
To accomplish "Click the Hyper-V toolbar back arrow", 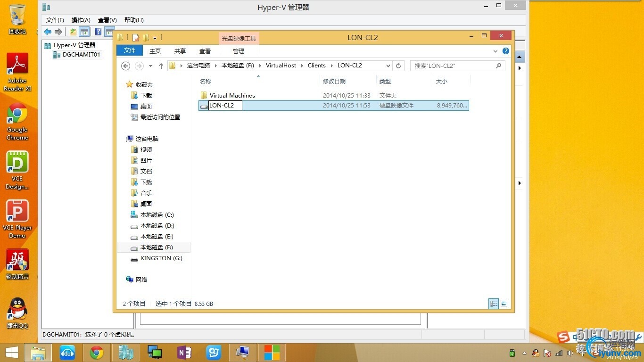I will click(48, 32).
